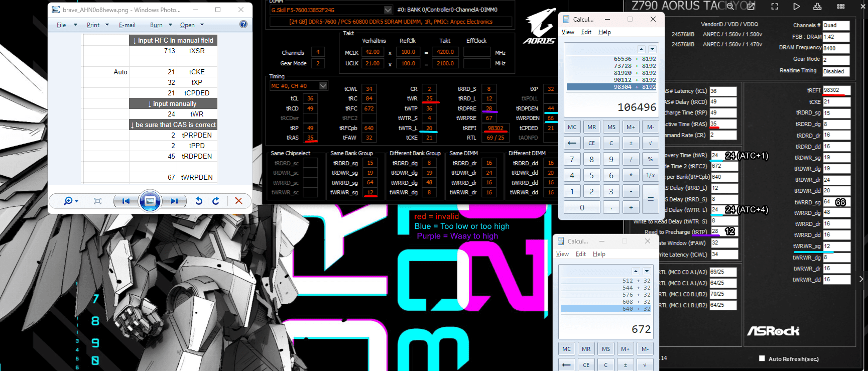The image size is (868, 371).
Task: Open Help menu in upper calculator
Action: click(604, 32)
